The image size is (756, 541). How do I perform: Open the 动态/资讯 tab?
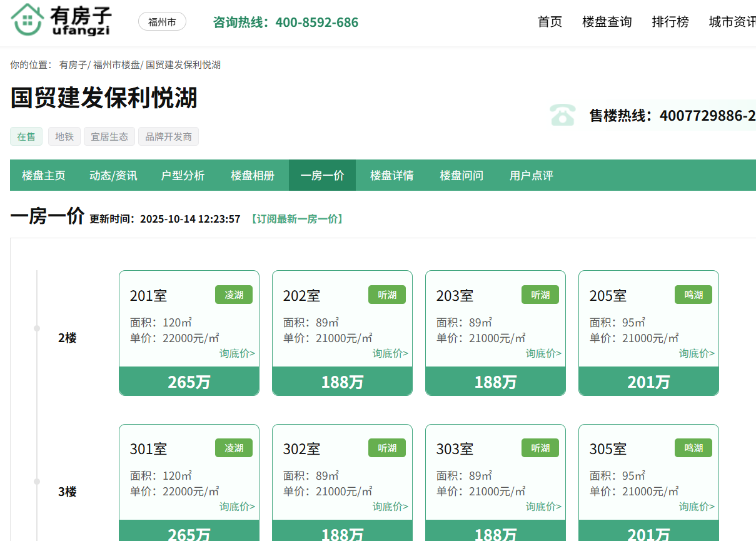113,176
